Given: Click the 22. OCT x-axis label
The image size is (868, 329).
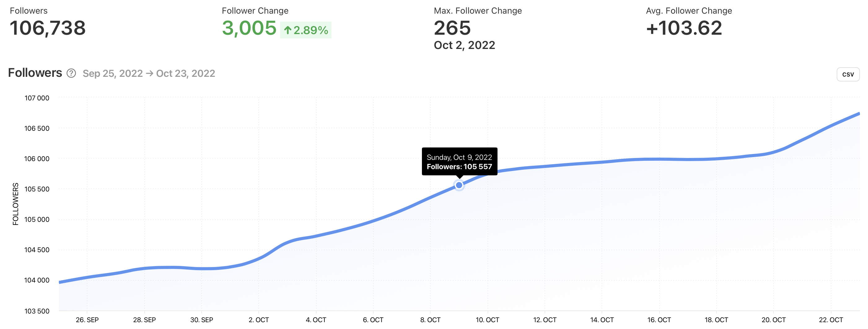Looking at the screenshot, I should (831, 320).
